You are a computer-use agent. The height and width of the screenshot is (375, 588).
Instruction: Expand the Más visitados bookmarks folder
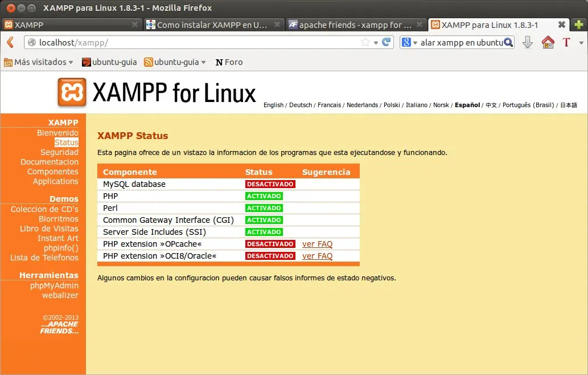tap(38, 62)
